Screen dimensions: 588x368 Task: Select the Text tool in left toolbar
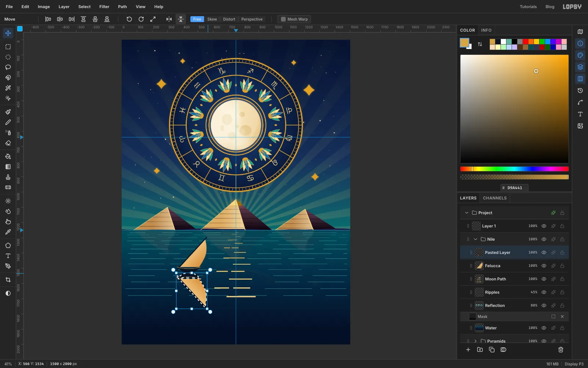[x=8, y=256]
